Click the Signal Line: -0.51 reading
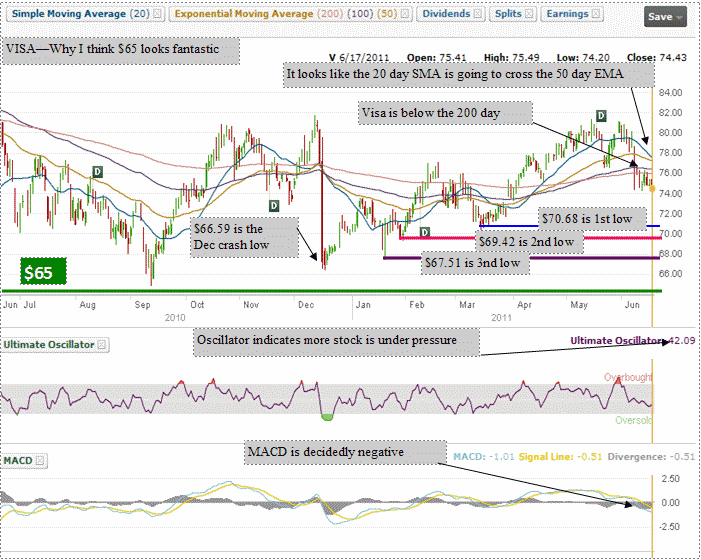Image resolution: width=701 pixels, height=560 pixels. click(560, 457)
